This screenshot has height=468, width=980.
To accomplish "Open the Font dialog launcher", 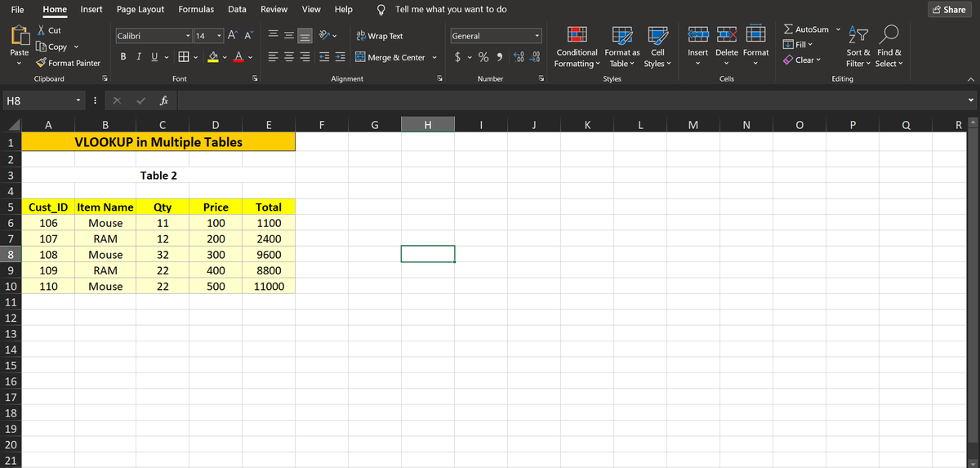I will point(254,78).
